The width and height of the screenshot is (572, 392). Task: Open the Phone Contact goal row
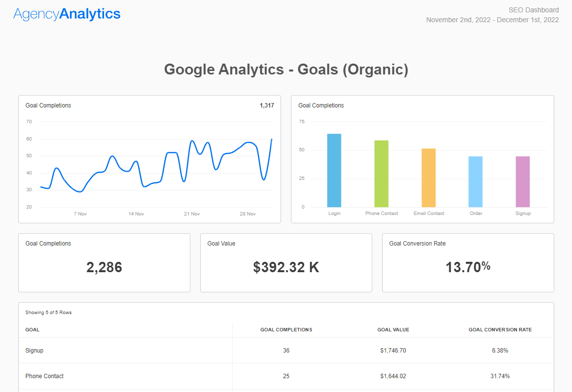[44, 376]
